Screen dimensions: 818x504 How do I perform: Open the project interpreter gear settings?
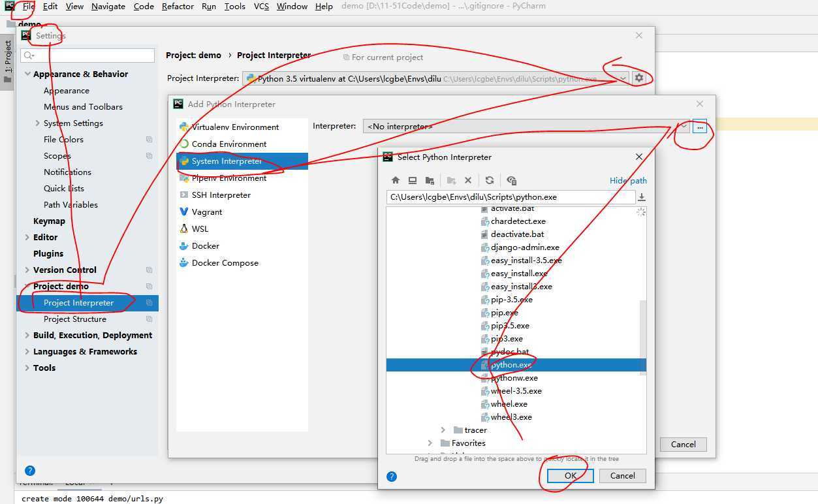[x=639, y=78]
